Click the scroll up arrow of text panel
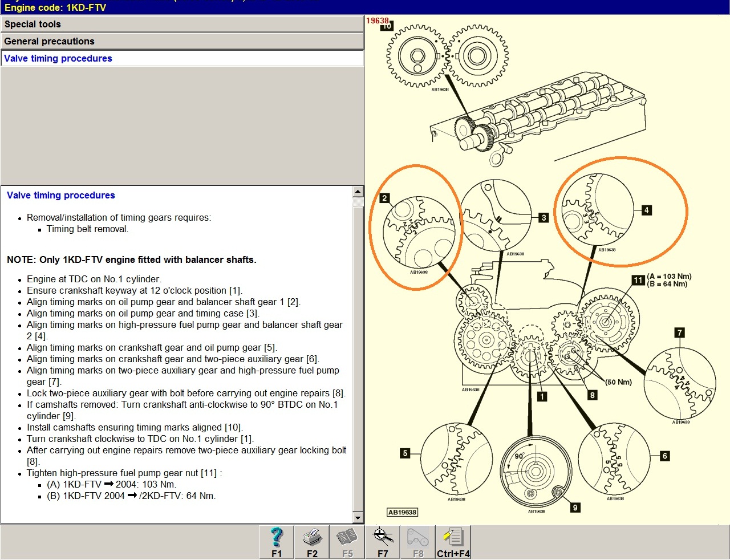 (x=358, y=192)
